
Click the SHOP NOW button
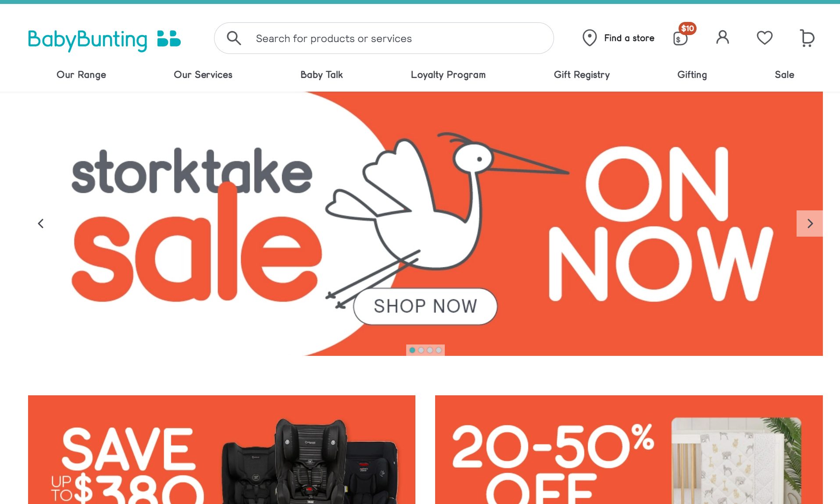pyautogui.click(x=425, y=306)
